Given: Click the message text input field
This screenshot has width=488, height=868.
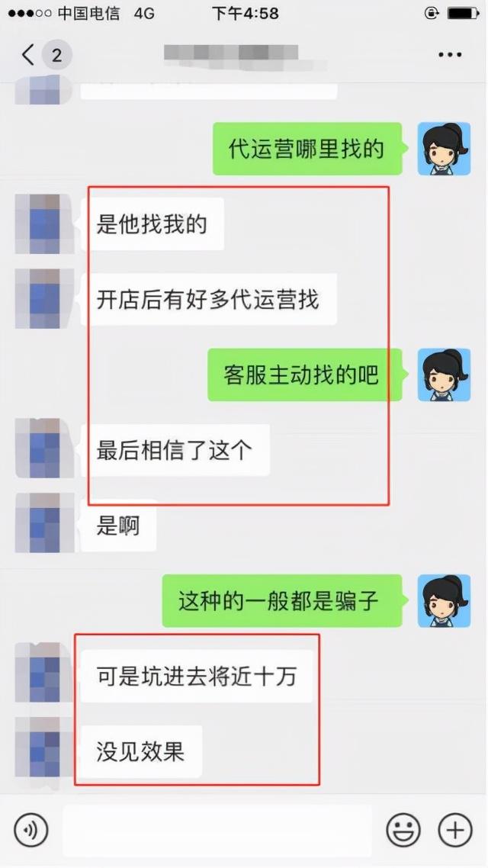Looking at the screenshot, I should tap(217, 831).
